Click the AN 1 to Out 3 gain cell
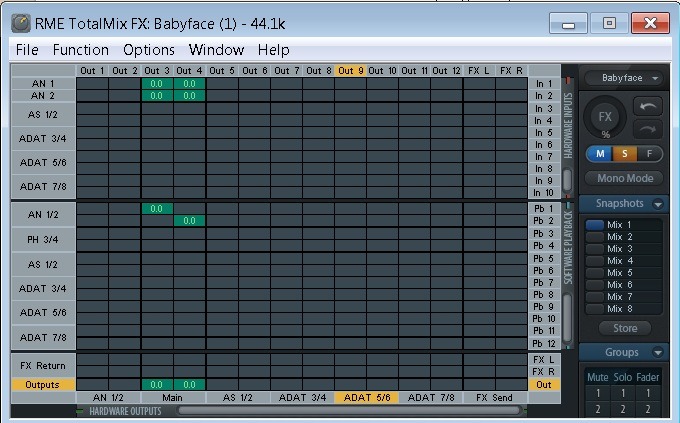 click(157, 84)
